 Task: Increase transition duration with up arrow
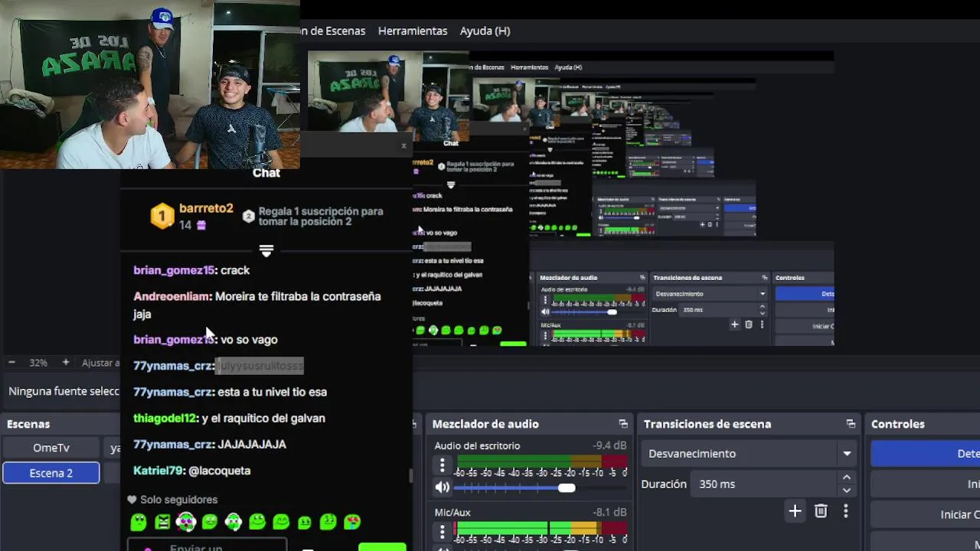pyautogui.click(x=847, y=478)
